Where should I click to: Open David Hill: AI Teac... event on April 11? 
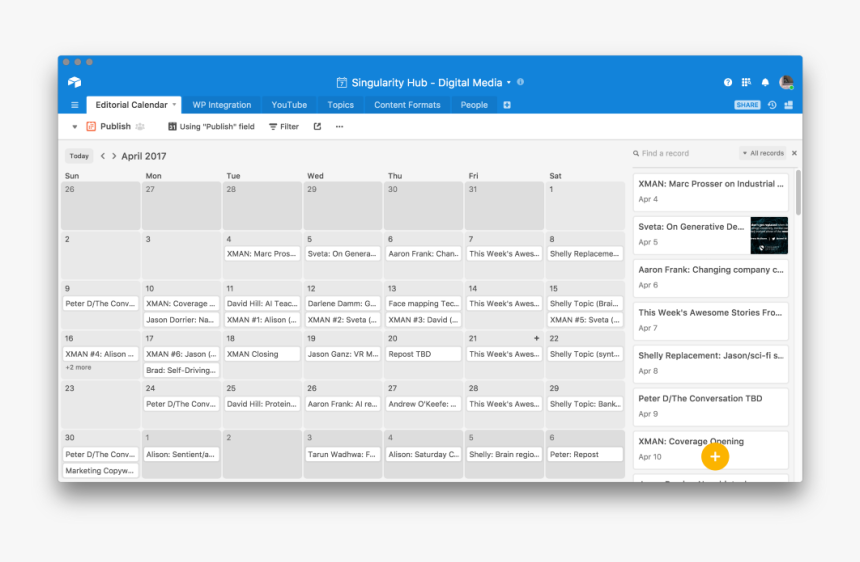[x=262, y=304]
